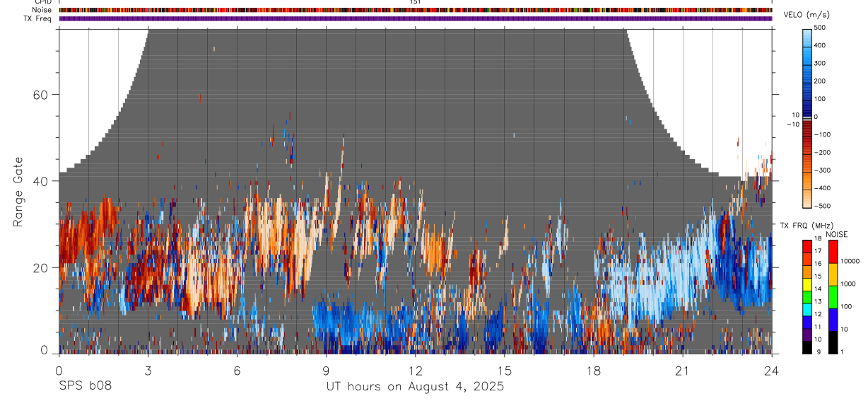This screenshot has width=868, height=401.
Task: Select the purple 10–11 MHz TX FRQ swatch
Action: pos(807,333)
